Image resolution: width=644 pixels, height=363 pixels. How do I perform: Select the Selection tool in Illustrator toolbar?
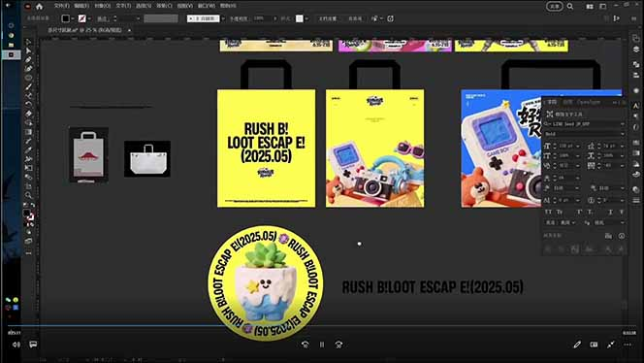tap(28, 42)
